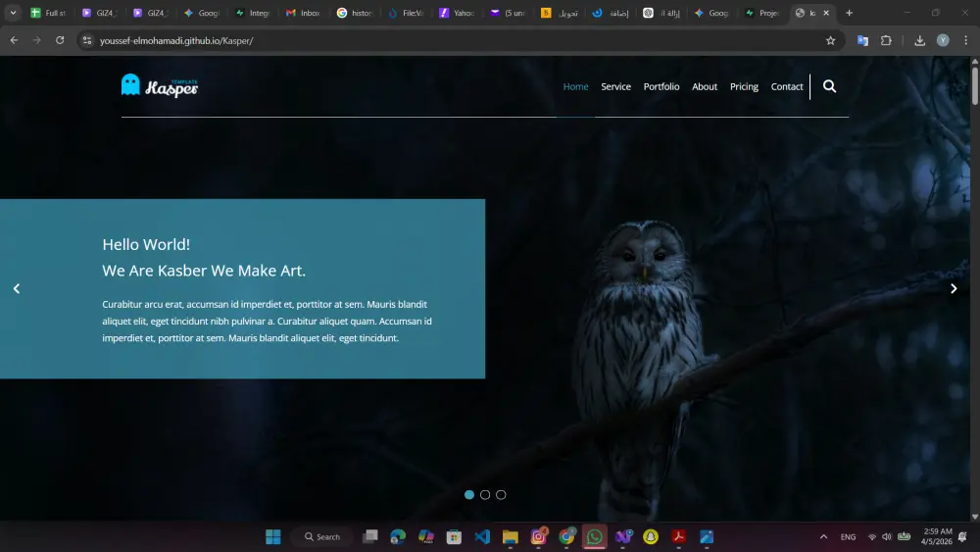
Task: Open the Google Translate extension icon
Action: pos(862,40)
